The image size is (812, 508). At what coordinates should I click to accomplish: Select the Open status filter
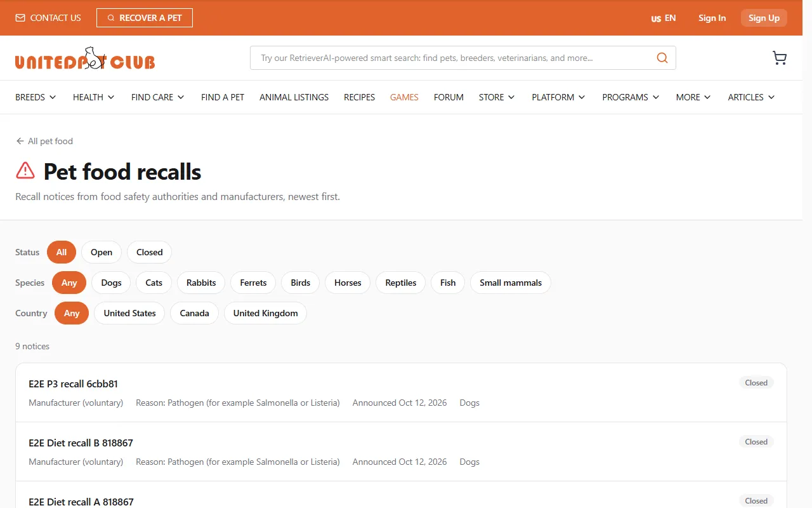coord(101,252)
